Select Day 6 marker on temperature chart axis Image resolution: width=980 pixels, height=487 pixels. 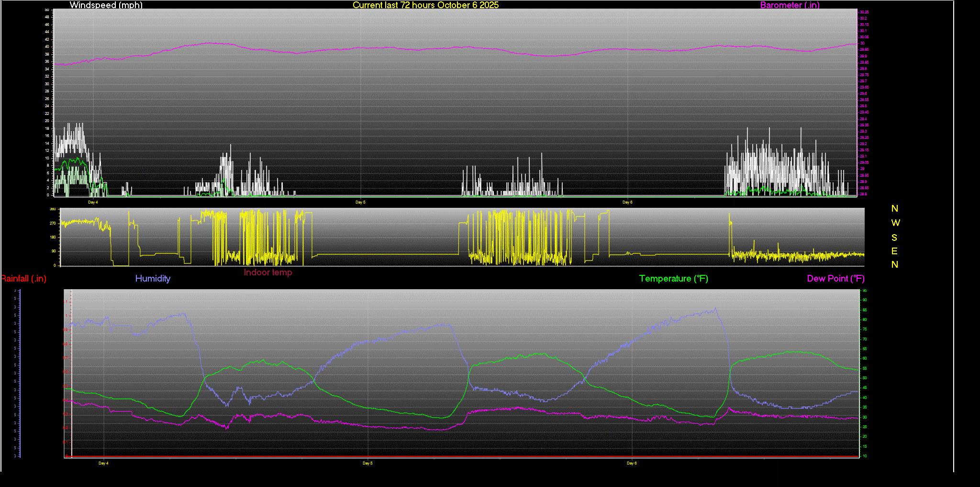click(x=632, y=464)
